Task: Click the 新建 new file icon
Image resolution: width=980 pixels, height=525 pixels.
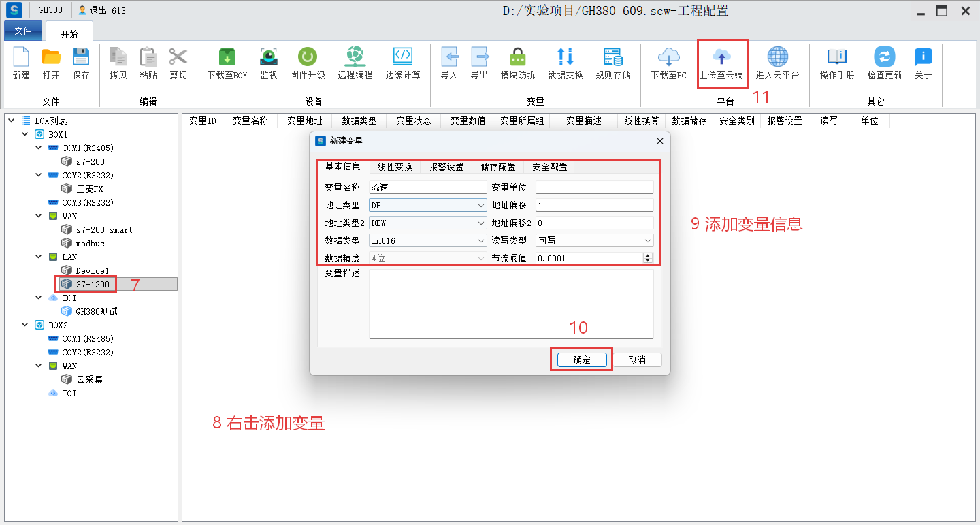Action: pos(21,57)
